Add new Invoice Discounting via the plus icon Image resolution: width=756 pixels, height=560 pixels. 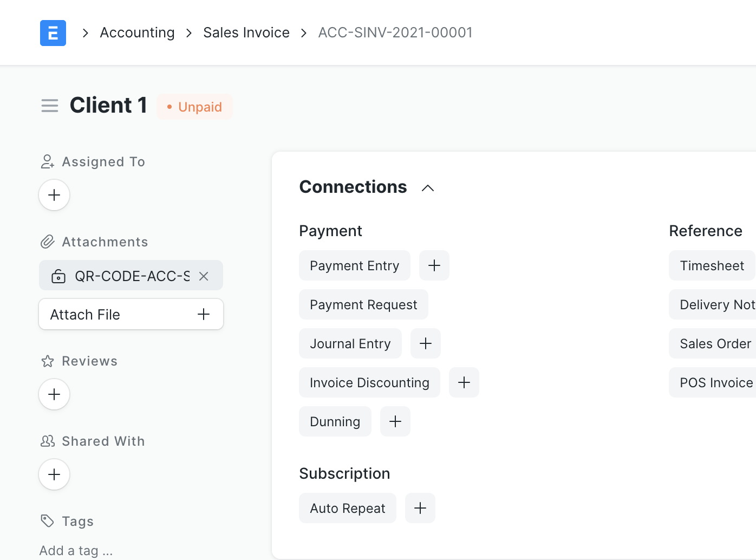point(464,382)
